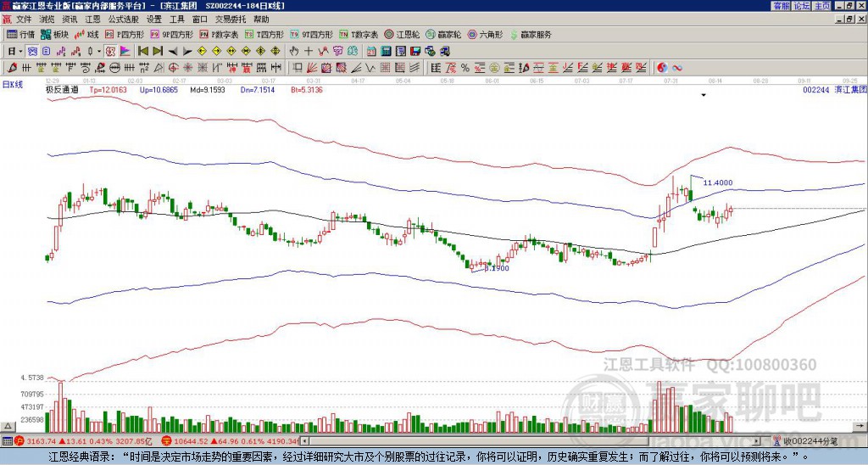The height and width of the screenshot is (465, 868).
Task: Open the P数字表 tool
Action: tap(219, 34)
